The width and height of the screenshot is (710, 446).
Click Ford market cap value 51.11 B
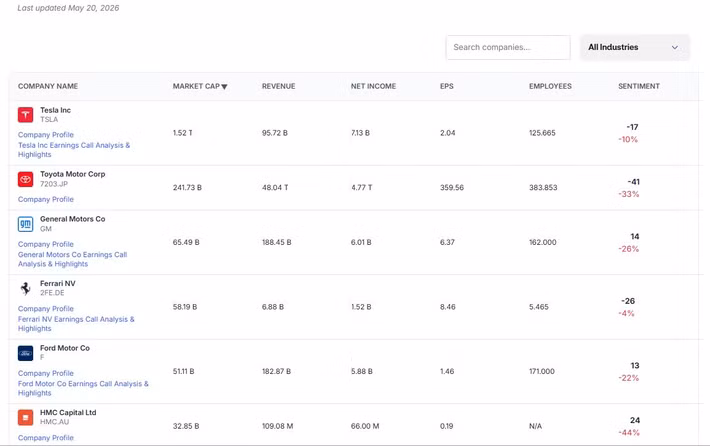(x=183, y=371)
